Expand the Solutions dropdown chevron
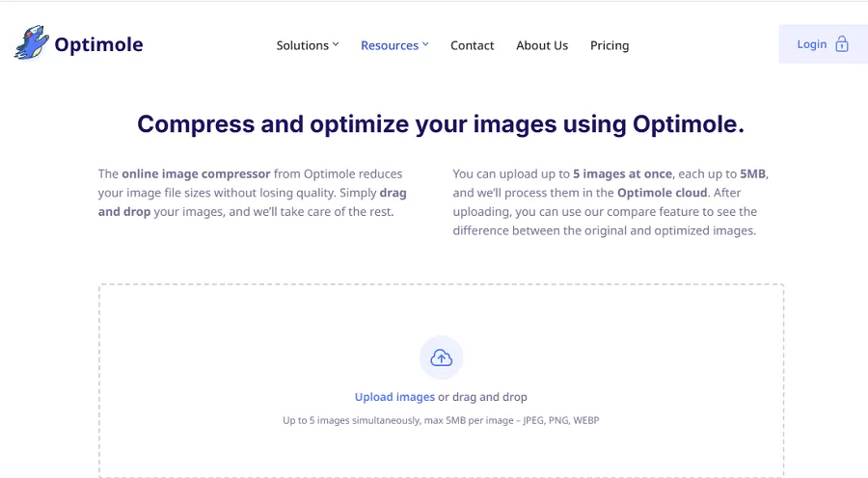Viewport: 868px width, 478px height. (336, 44)
